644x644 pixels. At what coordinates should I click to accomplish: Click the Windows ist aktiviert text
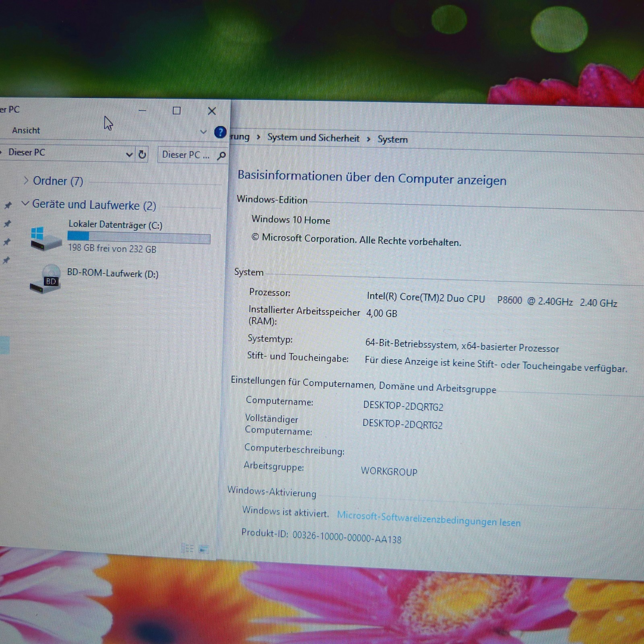click(285, 512)
